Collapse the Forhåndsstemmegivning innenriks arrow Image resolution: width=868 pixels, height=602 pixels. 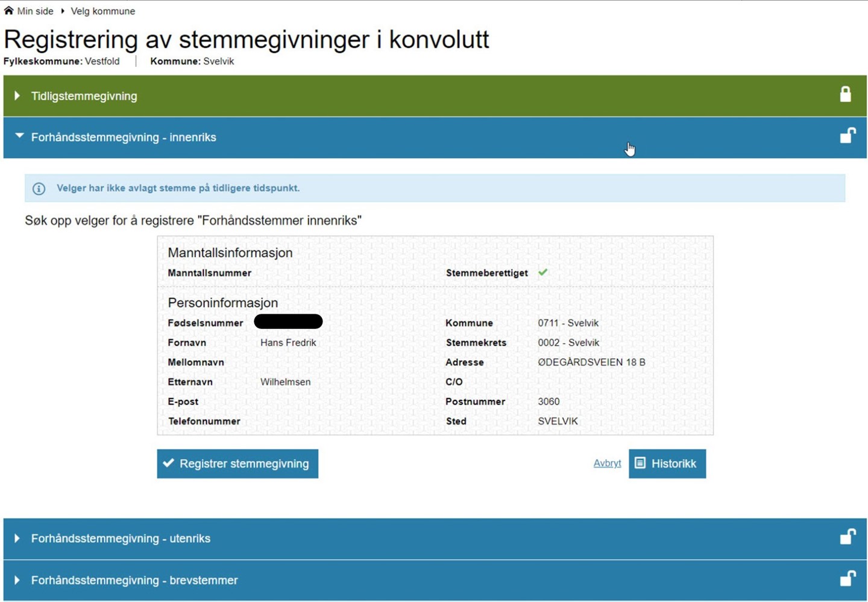click(x=19, y=136)
